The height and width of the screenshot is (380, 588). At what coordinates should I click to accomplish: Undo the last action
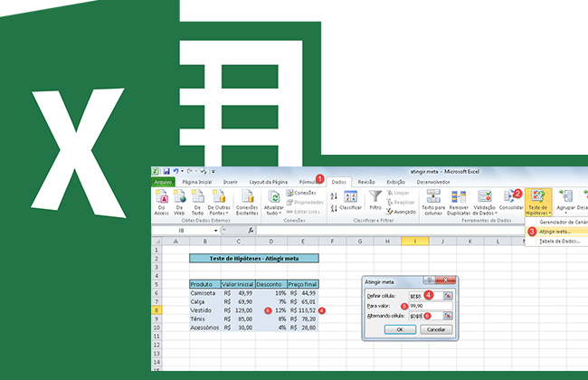tap(175, 171)
